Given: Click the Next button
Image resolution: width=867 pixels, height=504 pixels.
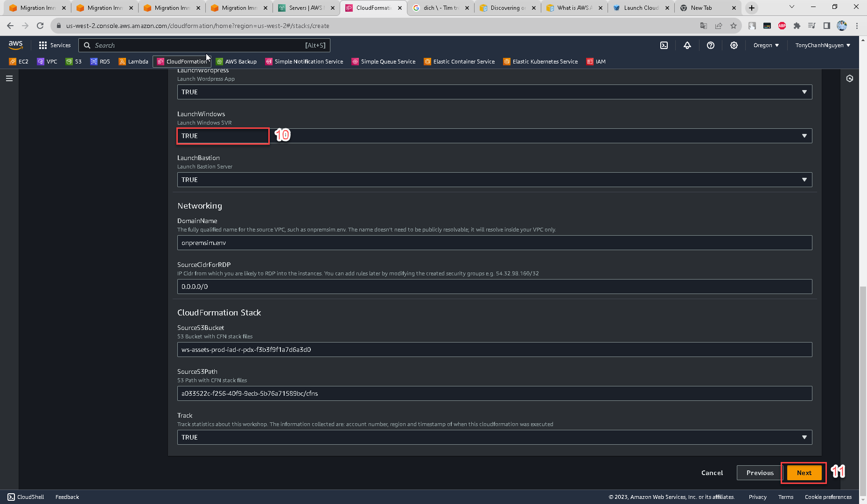Looking at the screenshot, I should (804, 473).
